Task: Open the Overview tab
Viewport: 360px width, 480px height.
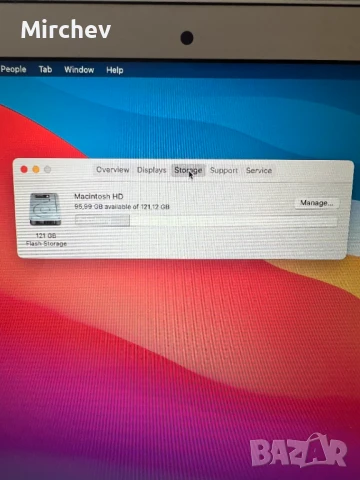Action: 112,170
